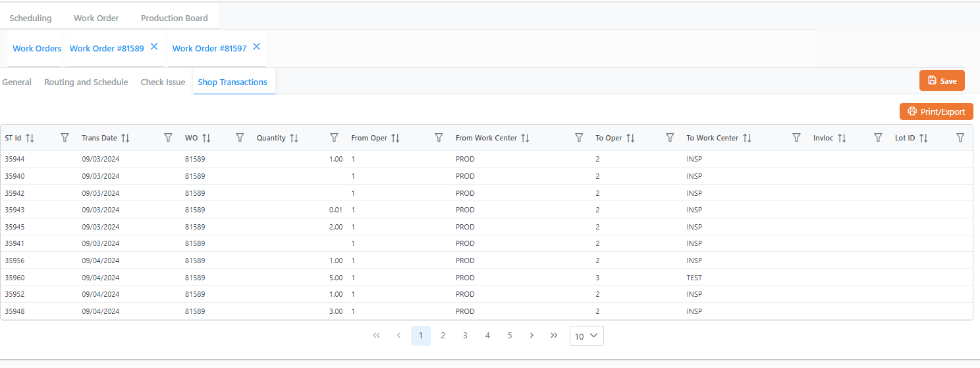Click ST Id cell 35952
This screenshot has width=980, height=368.
(x=14, y=294)
